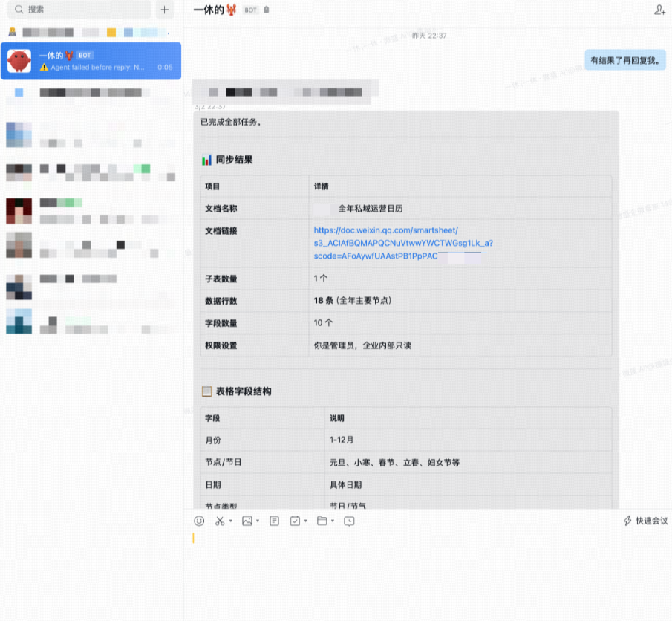The width and height of the screenshot is (672, 621).
Task: Click the 0:05 time in bot chat row
Action: [165, 68]
